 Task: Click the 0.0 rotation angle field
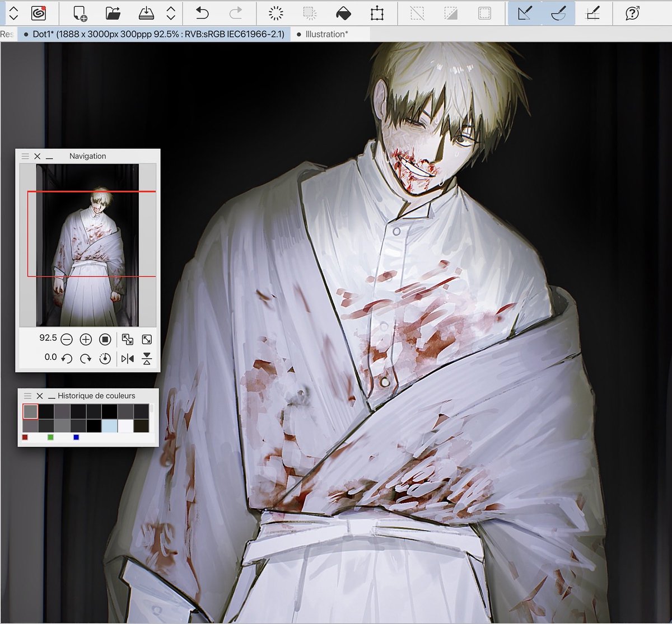[x=51, y=357]
